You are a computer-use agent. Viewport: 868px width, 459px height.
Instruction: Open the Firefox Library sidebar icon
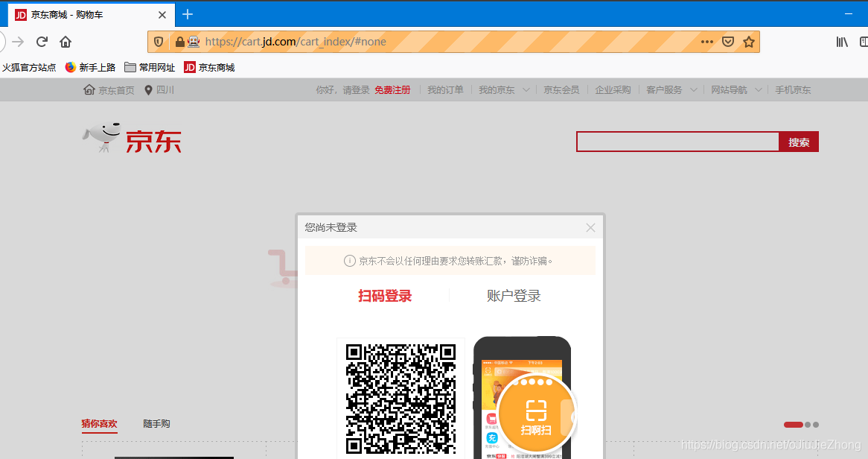(x=842, y=42)
